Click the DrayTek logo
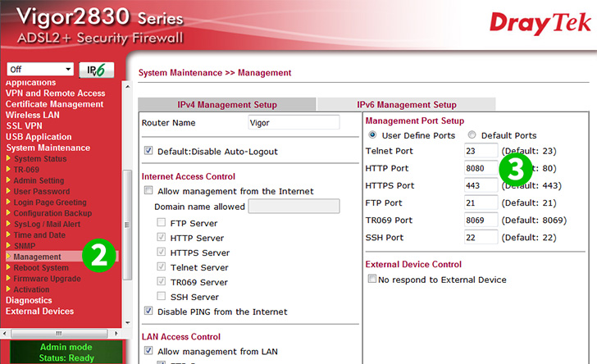Screen dimensions: 597x364 click(540, 23)
